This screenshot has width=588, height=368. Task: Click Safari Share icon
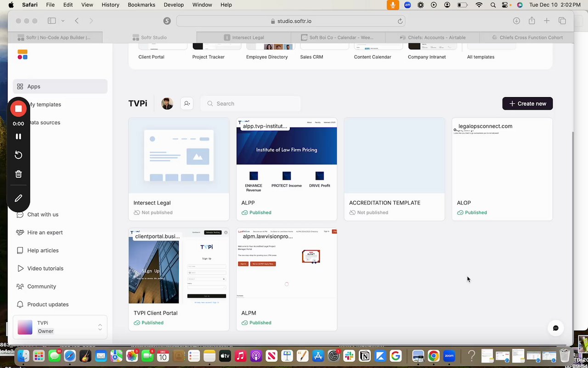pyautogui.click(x=532, y=21)
